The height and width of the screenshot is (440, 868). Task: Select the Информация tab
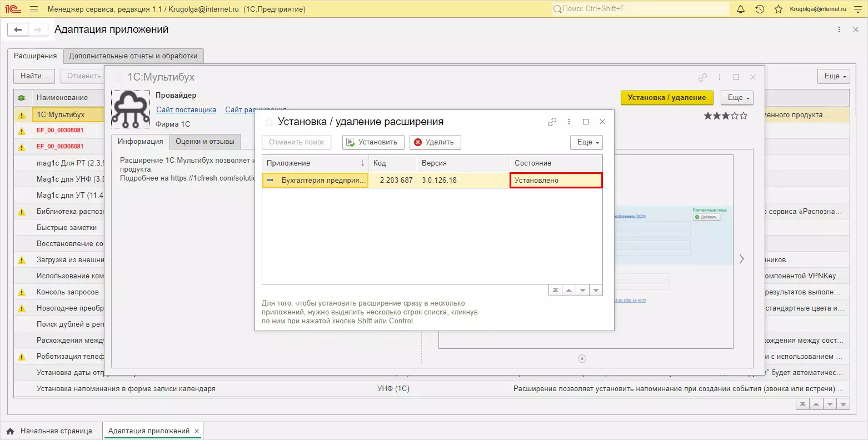coord(140,142)
